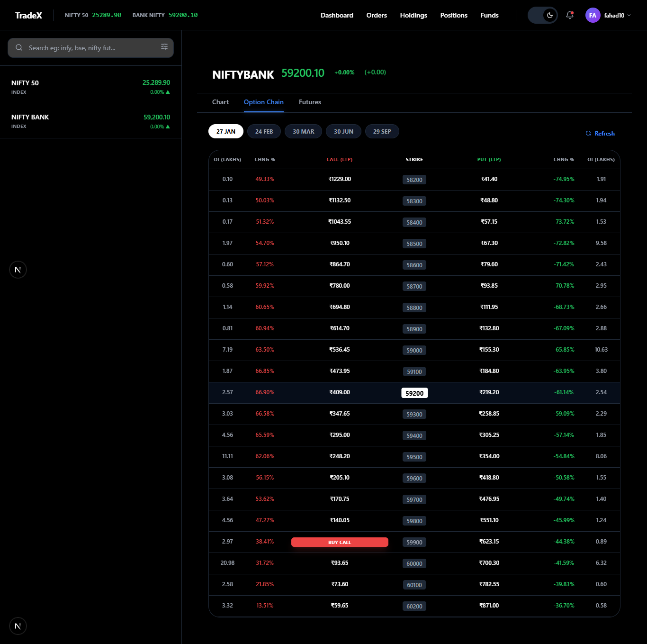Click call OI value 20.98
The height and width of the screenshot is (644, 647).
227,563
